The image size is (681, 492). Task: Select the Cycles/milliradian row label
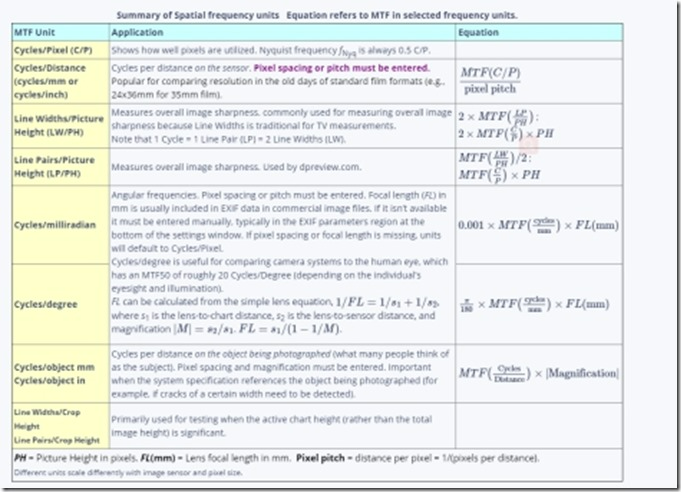(x=55, y=225)
